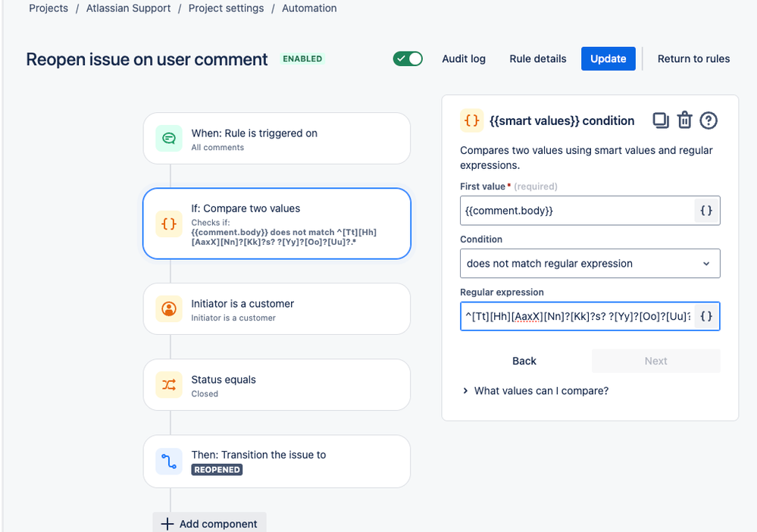Image resolution: width=757 pixels, height=532 pixels.
Task: Click the Transition issue branch icon
Action: (169, 462)
